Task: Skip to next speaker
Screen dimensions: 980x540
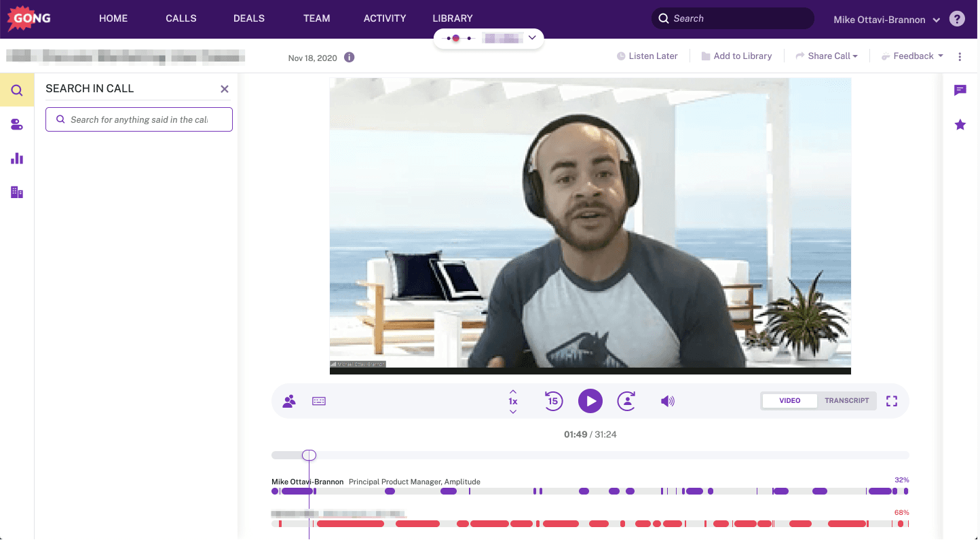Action: click(626, 401)
